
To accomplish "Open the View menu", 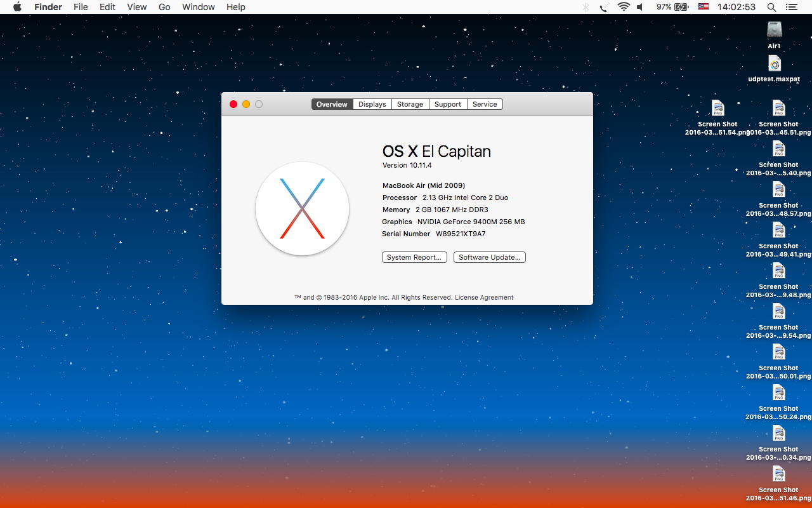I will [137, 7].
